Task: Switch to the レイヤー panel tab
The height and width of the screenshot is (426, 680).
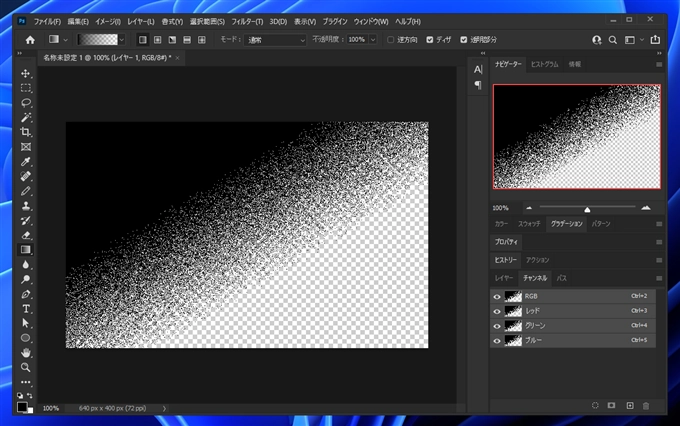Action: (504, 277)
